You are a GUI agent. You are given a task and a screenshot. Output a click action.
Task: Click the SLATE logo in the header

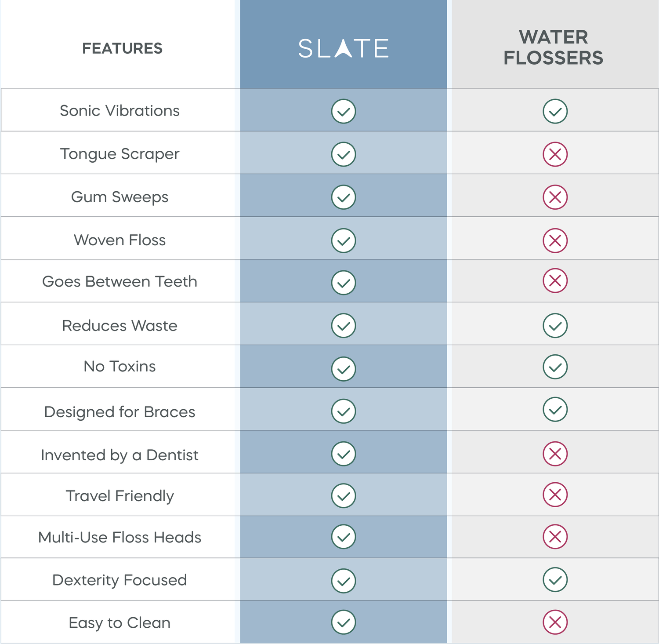[x=343, y=48]
